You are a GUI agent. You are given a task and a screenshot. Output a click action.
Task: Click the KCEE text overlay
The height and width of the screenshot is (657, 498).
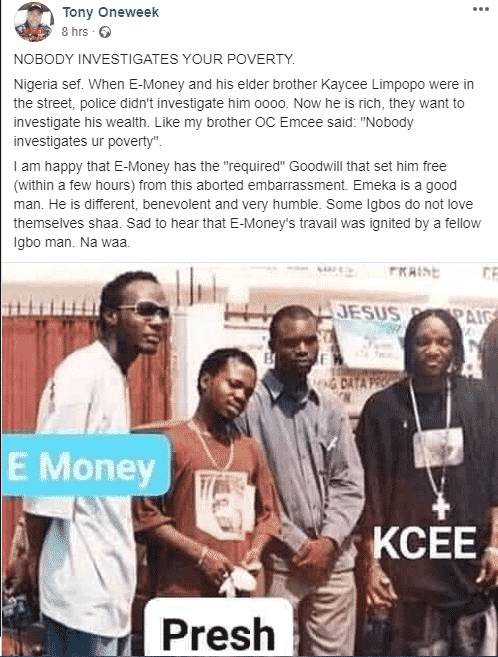(x=424, y=543)
